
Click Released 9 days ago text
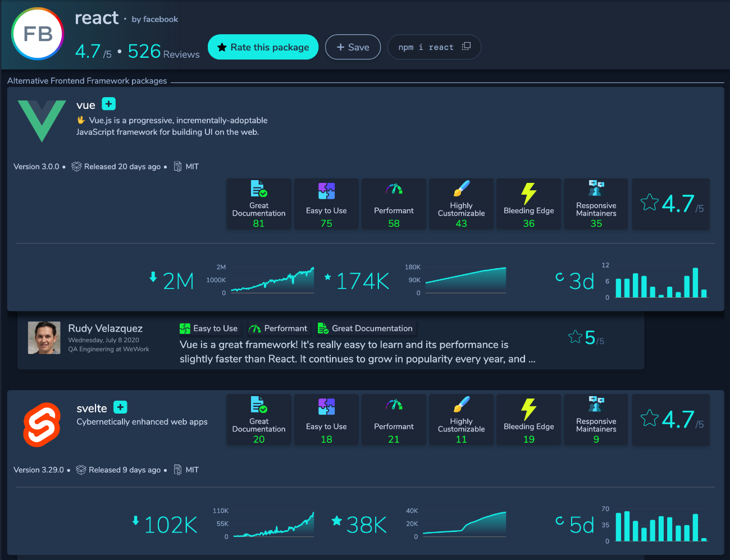tap(125, 470)
